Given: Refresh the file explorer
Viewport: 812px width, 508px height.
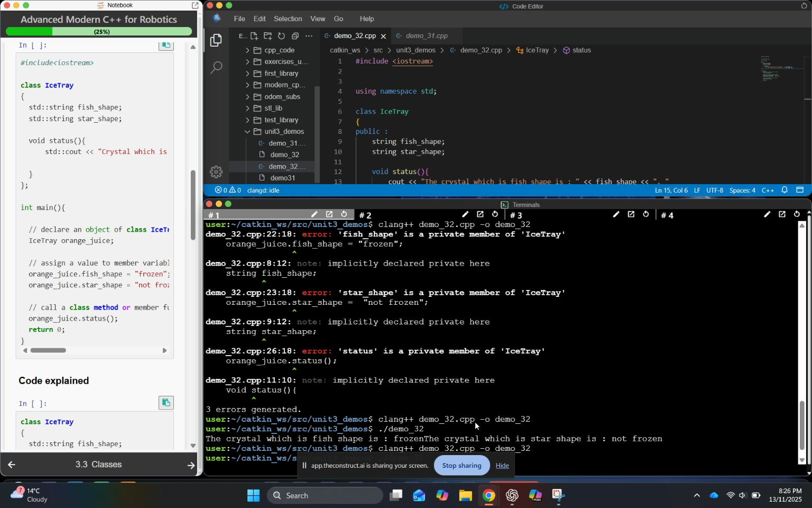Looking at the screenshot, I should tap(282, 36).
